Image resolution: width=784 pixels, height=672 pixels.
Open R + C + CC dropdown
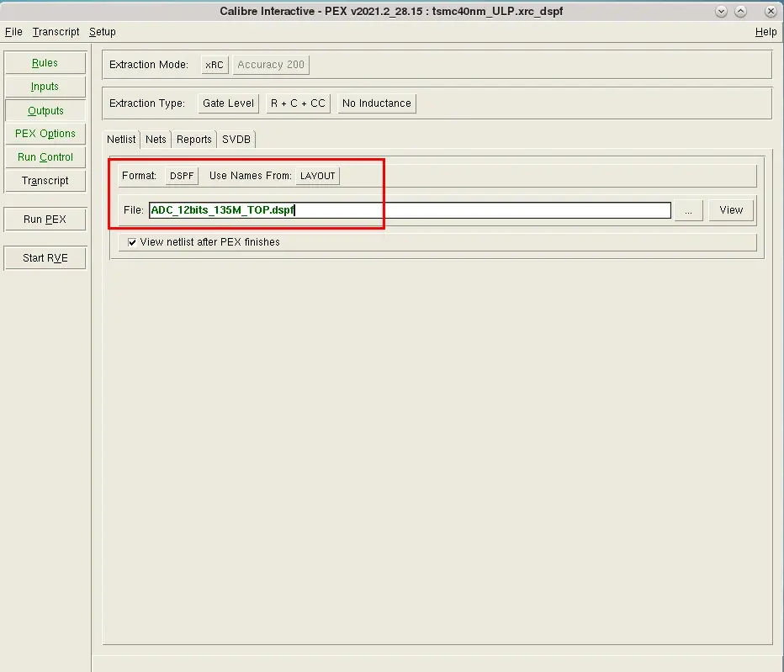click(298, 103)
